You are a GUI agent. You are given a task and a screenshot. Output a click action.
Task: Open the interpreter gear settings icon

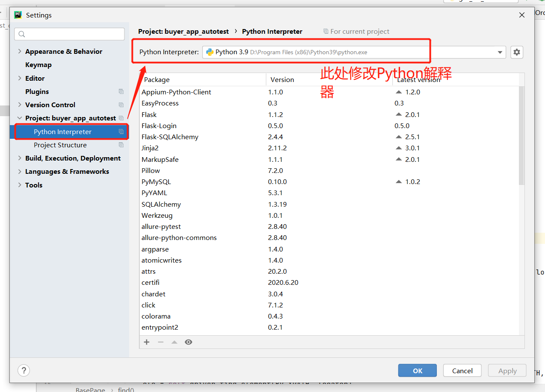(517, 52)
